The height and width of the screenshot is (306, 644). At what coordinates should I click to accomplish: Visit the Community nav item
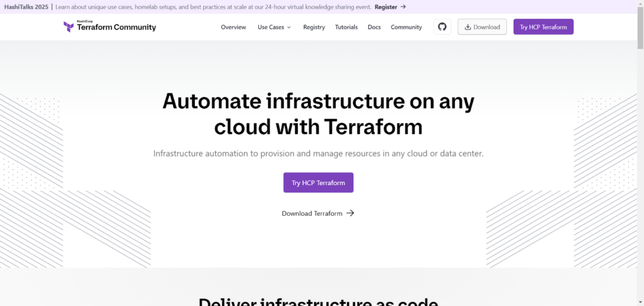(x=406, y=27)
